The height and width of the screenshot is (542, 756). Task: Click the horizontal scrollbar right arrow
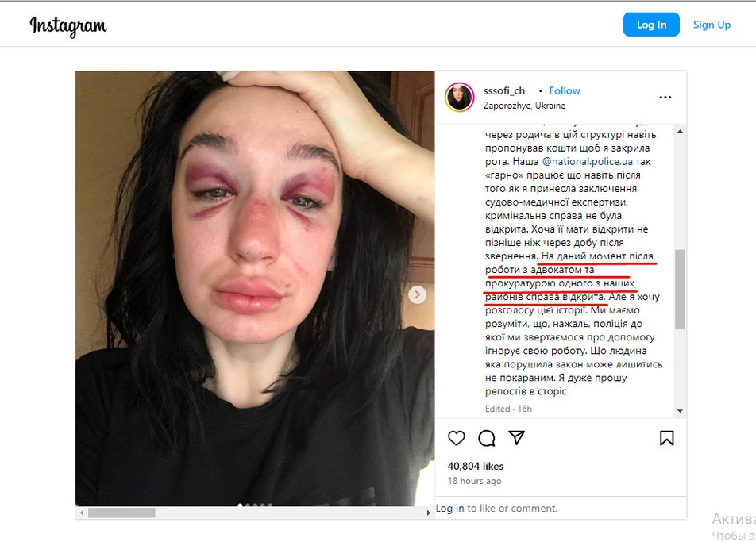[428, 513]
